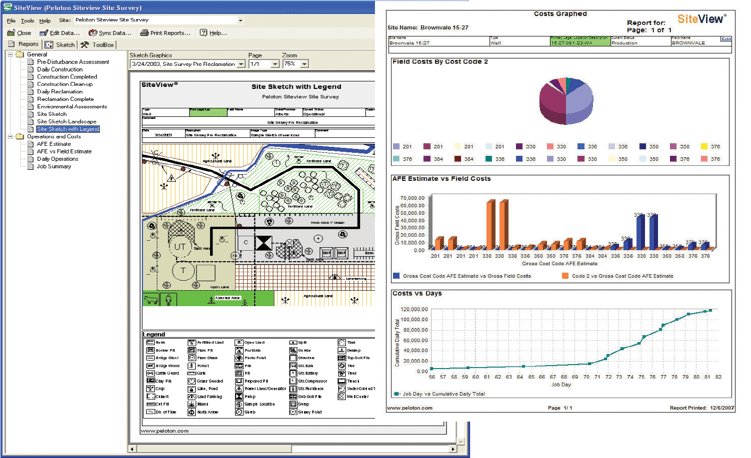The width and height of the screenshot is (751, 458).
Task: Open the Page dropdown
Action: coord(275,64)
